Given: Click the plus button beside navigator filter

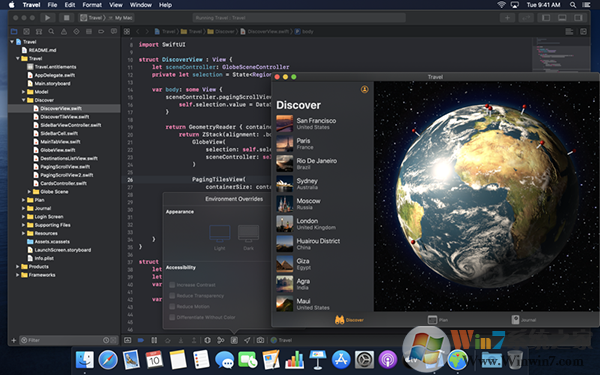Looking at the screenshot, I should [14, 340].
